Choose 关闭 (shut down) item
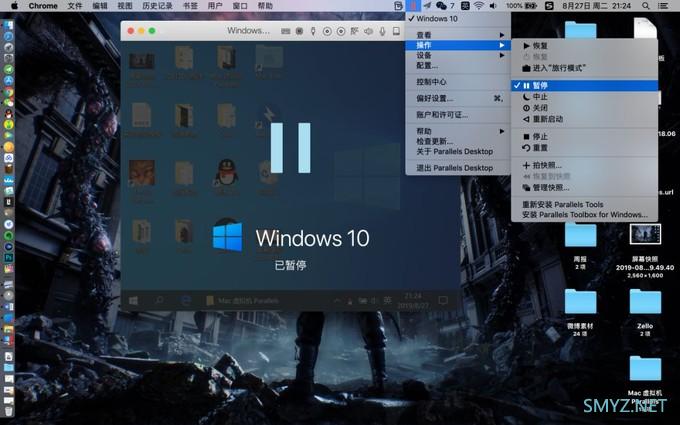 pyautogui.click(x=585, y=108)
